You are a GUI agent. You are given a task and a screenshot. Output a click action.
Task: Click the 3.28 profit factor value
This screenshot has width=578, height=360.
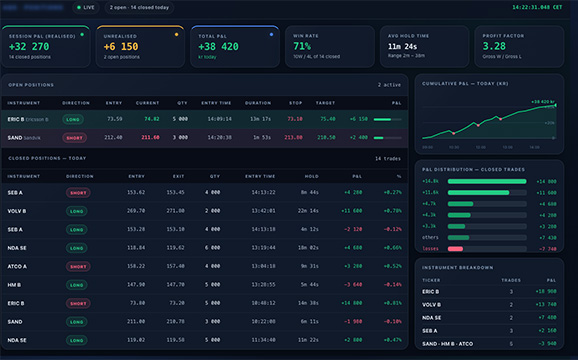(x=494, y=46)
